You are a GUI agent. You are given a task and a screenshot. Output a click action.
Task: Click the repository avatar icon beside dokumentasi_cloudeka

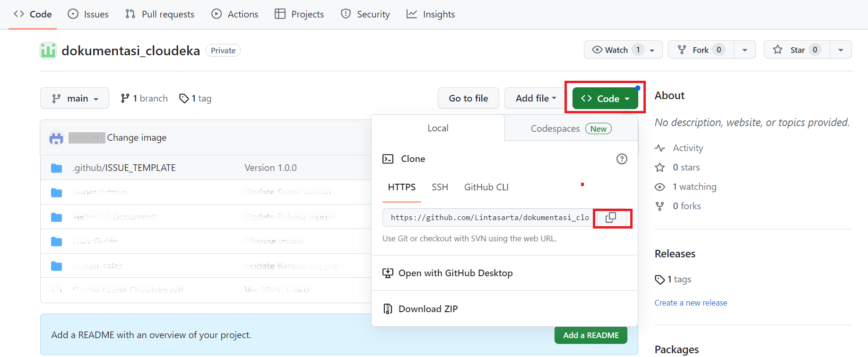48,51
